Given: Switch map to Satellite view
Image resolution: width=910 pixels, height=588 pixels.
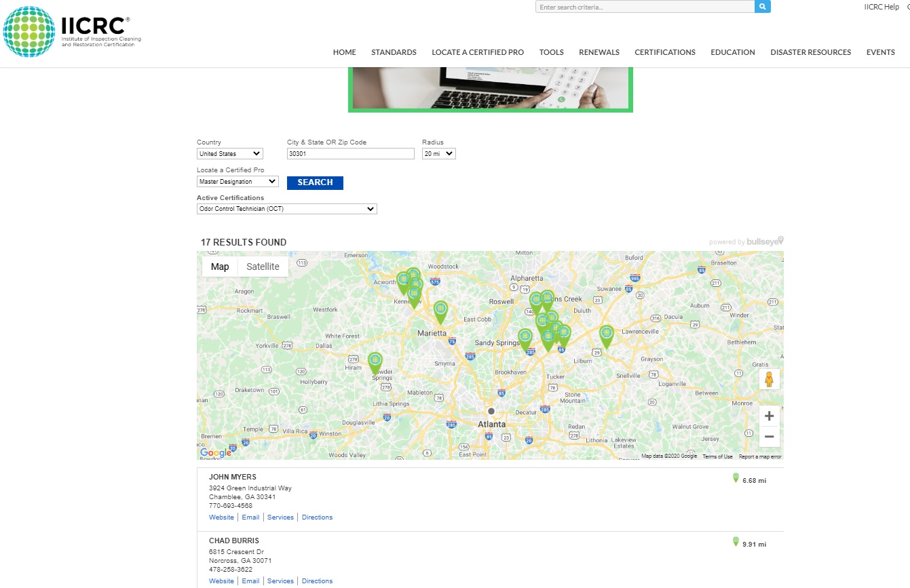Looking at the screenshot, I should point(263,267).
